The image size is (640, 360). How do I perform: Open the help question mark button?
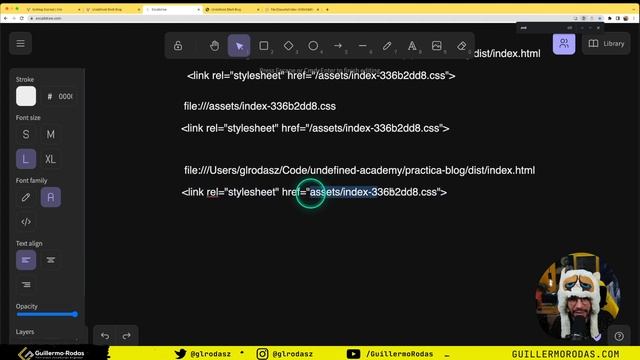619,336
